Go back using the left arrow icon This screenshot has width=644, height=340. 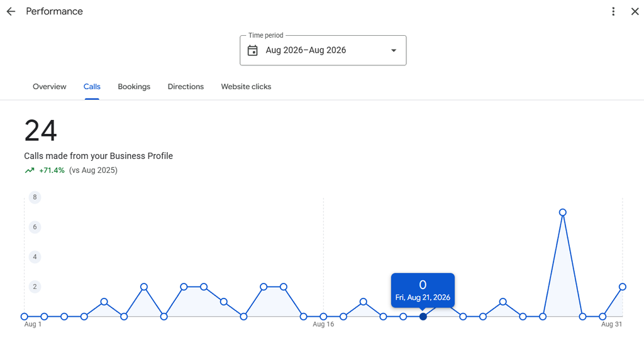tap(11, 11)
